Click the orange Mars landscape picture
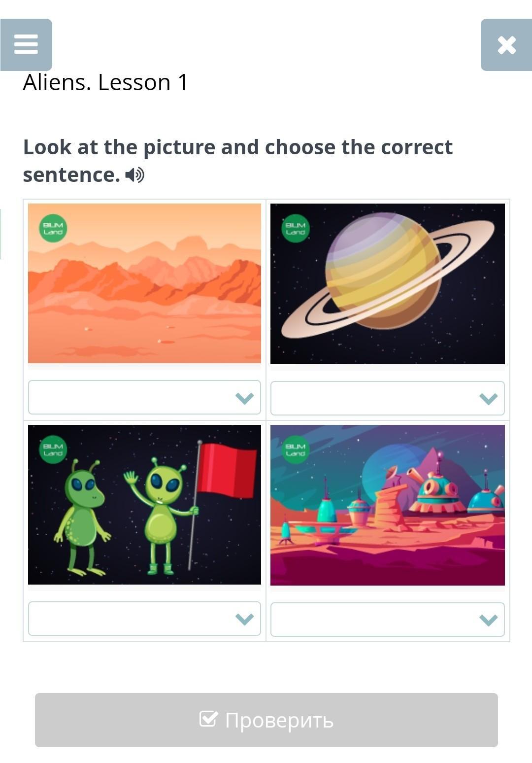 pyautogui.click(x=144, y=283)
